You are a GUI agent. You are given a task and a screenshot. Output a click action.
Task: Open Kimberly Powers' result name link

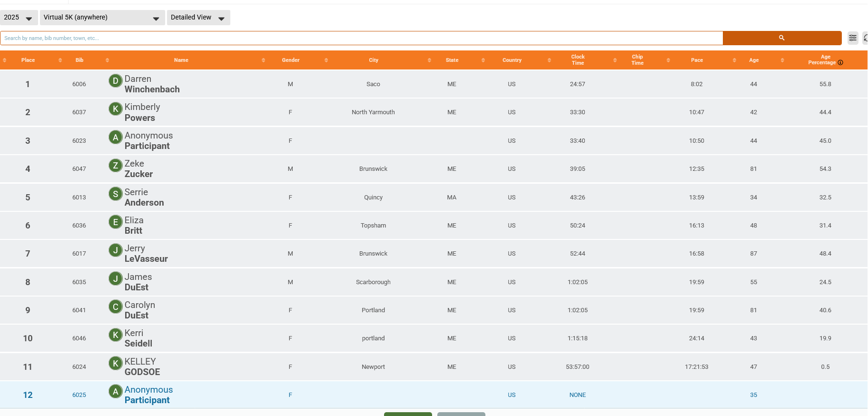[142, 112]
